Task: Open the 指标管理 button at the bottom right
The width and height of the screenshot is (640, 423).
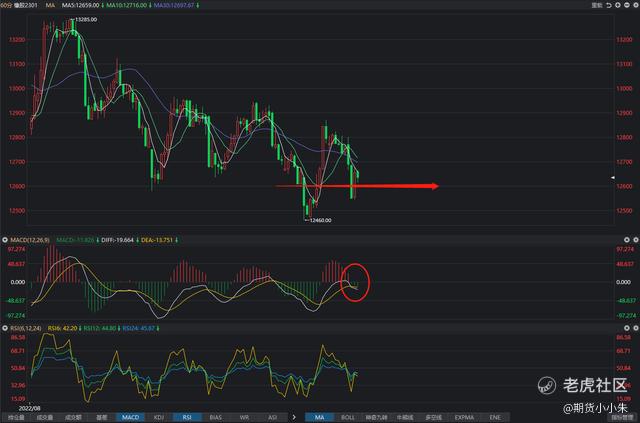Action: pos(622,417)
